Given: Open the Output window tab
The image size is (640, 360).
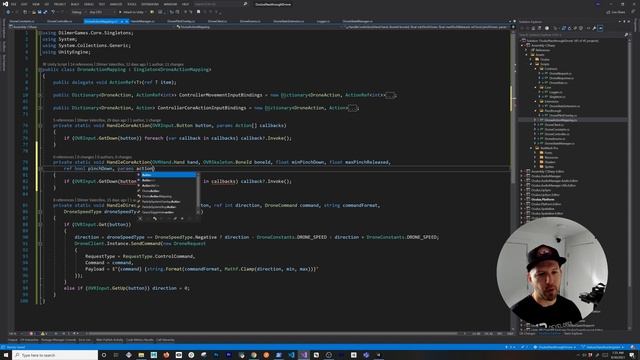Looking at the screenshot, I should click(12, 340).
